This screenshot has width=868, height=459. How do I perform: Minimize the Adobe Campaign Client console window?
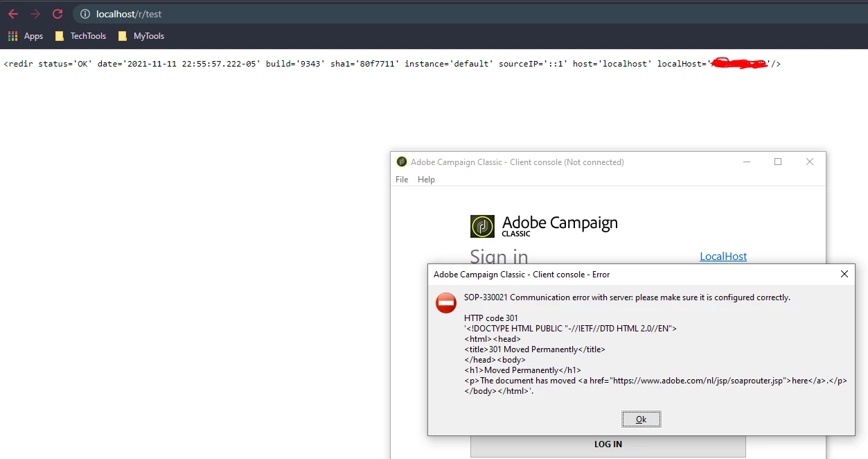(x=747, y=162)
